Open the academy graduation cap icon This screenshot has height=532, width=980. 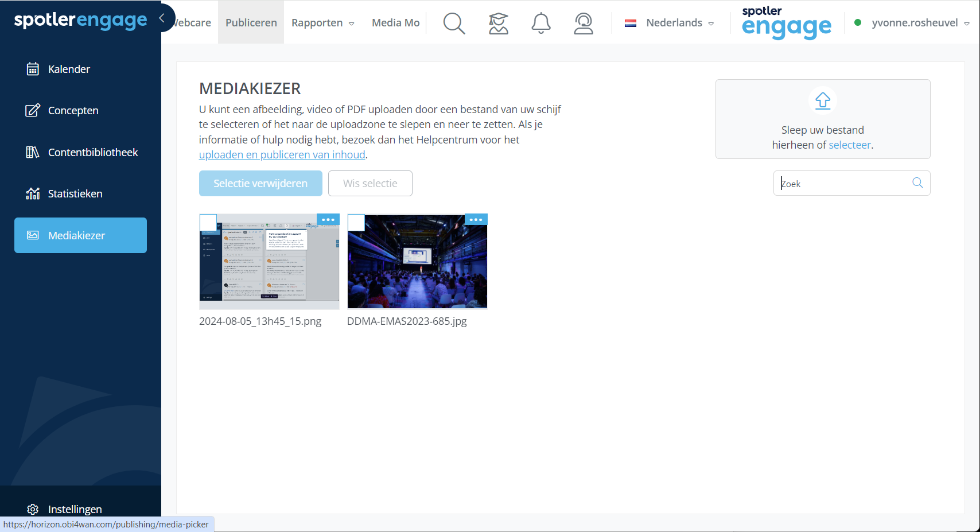[x=498, y=23]
